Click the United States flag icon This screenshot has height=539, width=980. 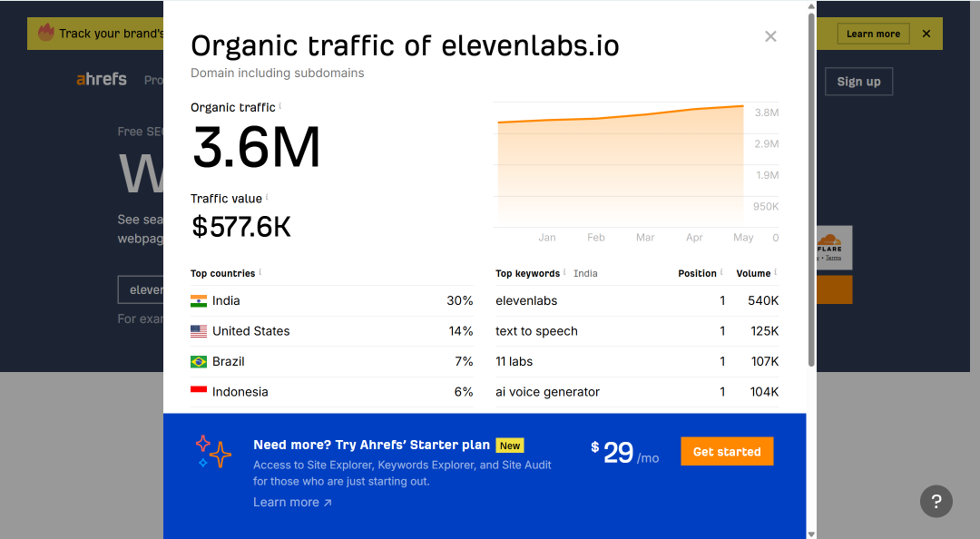pyautogui.click(x=199, y=331)
